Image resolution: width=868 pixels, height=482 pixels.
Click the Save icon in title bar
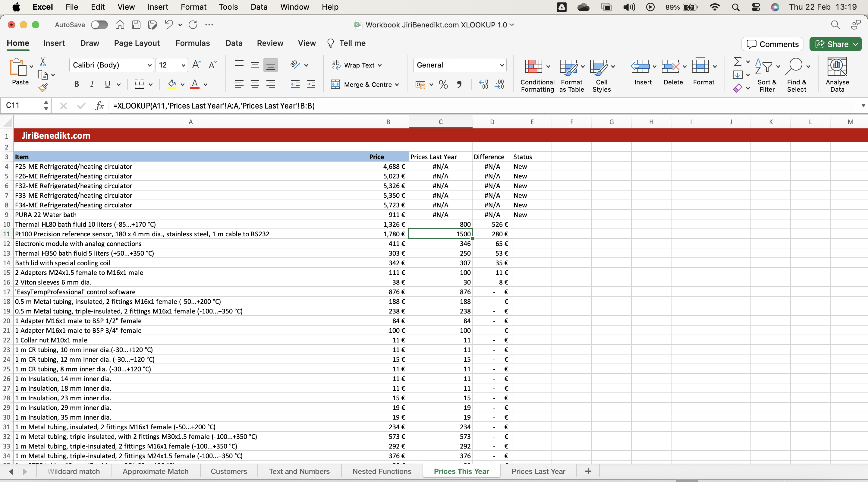pos(136,25)
